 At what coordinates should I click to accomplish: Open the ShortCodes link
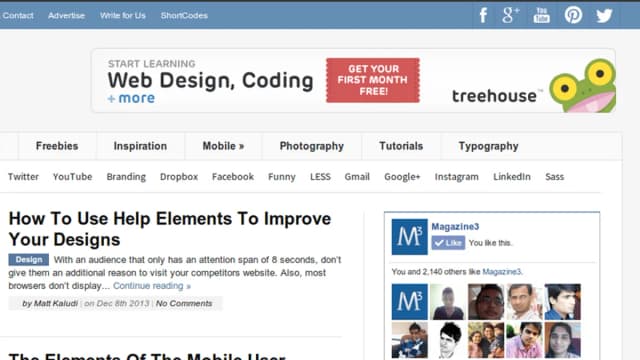(x=184, y=16)
